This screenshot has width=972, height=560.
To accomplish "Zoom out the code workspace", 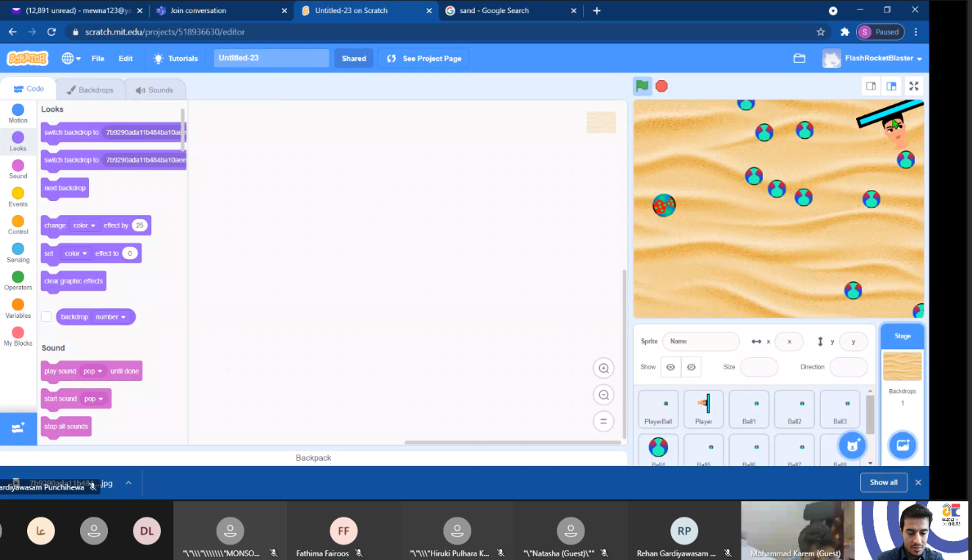I will point(603,395).
